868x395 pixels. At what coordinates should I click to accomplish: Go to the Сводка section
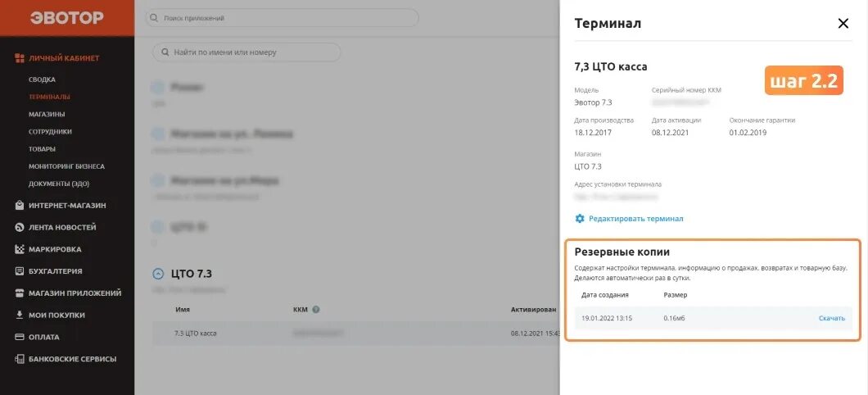click(x=42, y=79)
